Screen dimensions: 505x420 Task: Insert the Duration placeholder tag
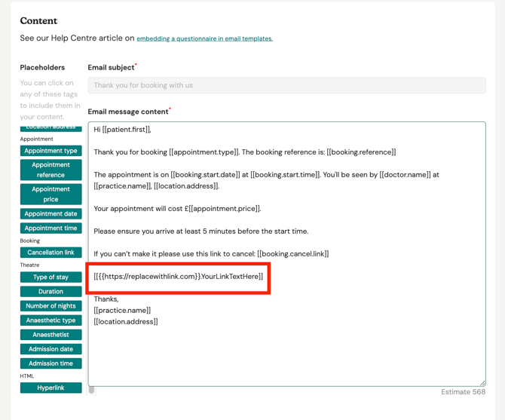click(x=50, y=292)
